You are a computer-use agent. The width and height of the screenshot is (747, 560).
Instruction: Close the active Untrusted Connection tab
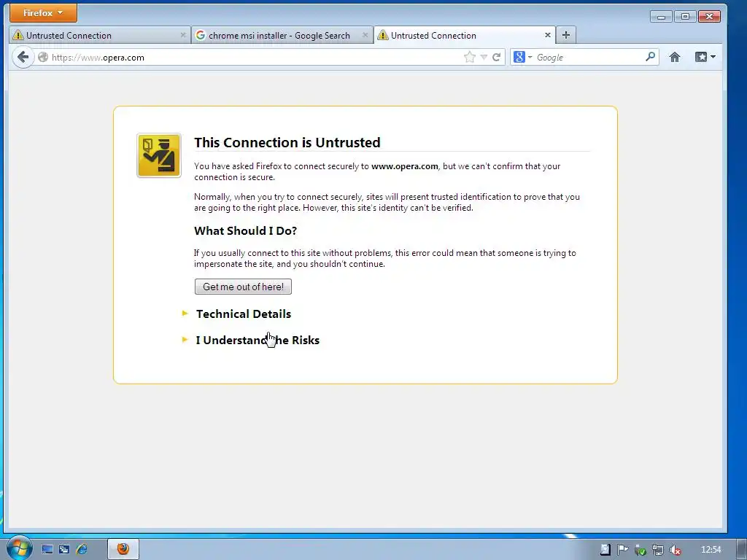click(548, 35)
